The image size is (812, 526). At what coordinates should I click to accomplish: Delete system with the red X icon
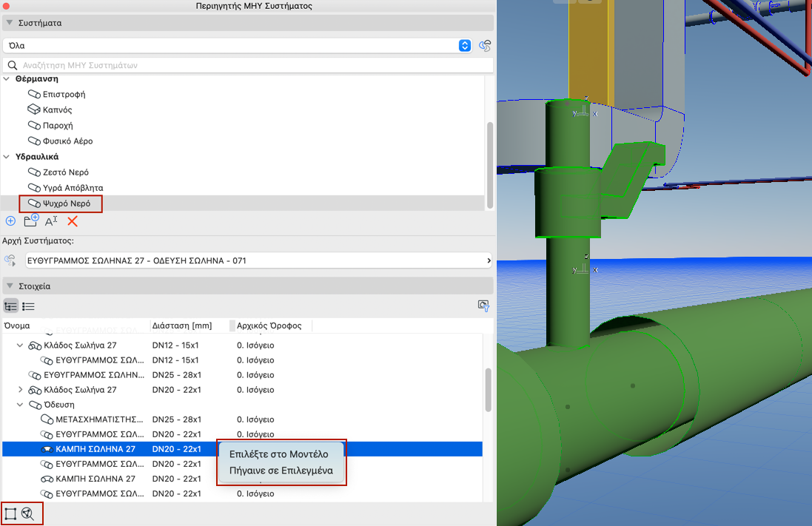[73, 221]
